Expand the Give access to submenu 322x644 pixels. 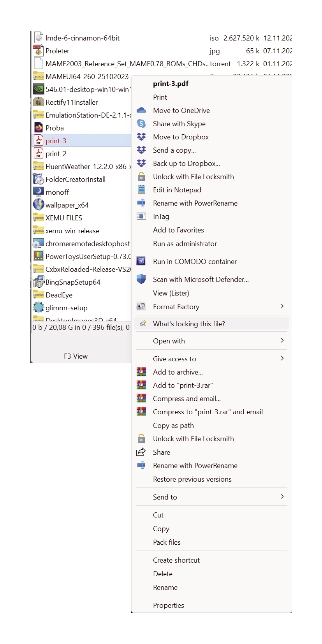(x=282, y=359)
